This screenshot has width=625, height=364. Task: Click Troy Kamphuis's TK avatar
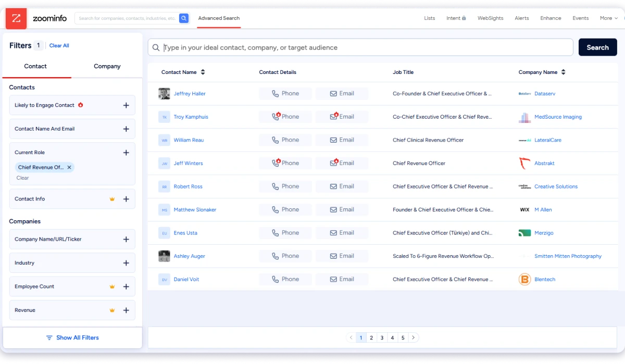coord(165,117)
